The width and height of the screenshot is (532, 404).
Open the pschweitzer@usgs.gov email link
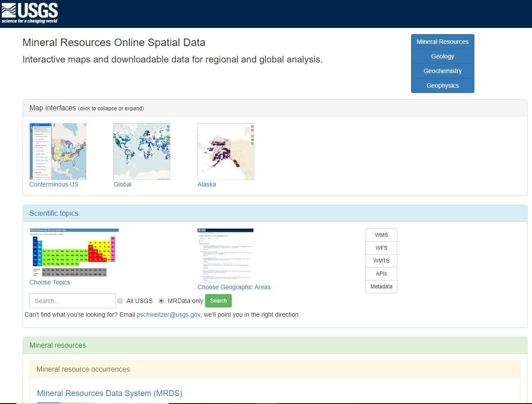point(168,315)
